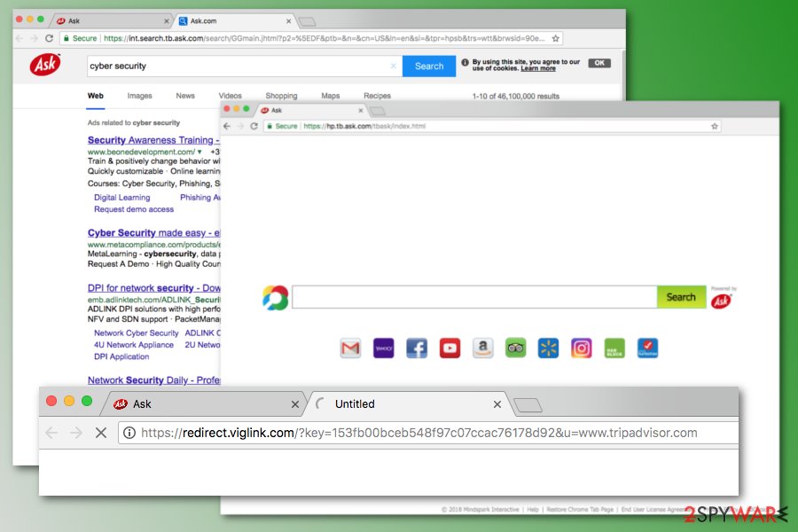798x532 pixels.
Task: Select the Videos results tab
Action: coord(230,96)
